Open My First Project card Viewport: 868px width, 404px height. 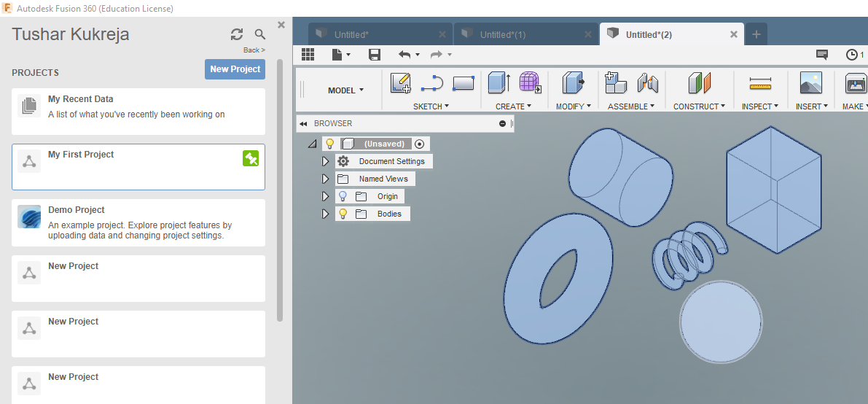138,167
